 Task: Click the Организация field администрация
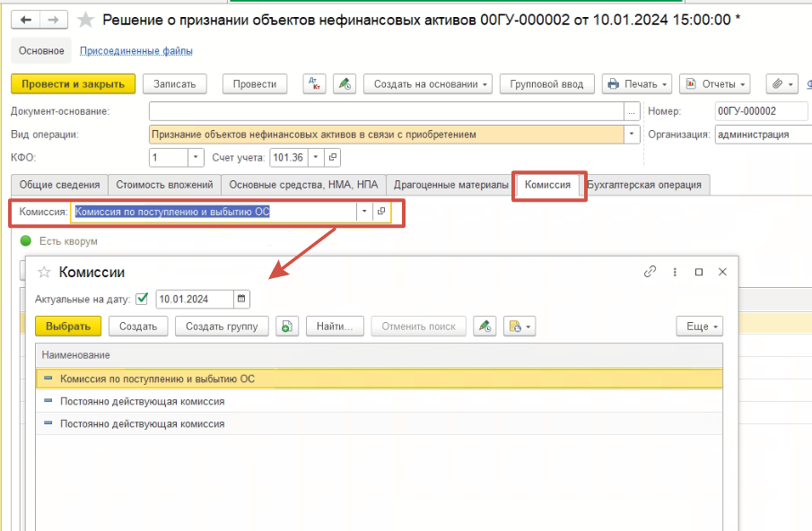pos(763,134)
